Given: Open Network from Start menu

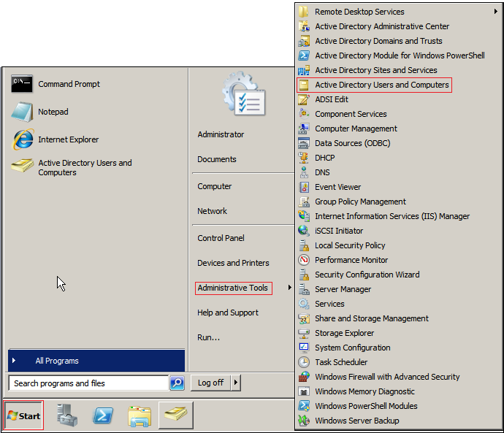Looking at the screenshot, I should (212, 211).
